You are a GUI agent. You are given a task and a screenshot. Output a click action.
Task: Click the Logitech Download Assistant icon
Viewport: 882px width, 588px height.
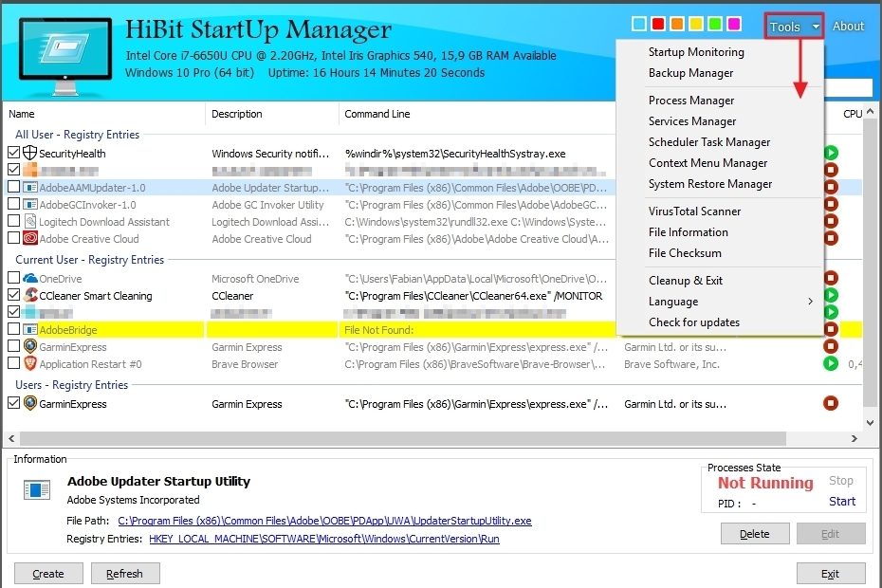tap(29, 221)
